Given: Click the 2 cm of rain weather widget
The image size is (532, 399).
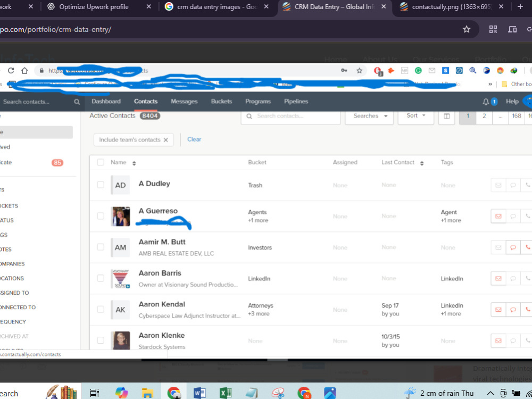Looking at the screenshot, I should pos(439,393).
